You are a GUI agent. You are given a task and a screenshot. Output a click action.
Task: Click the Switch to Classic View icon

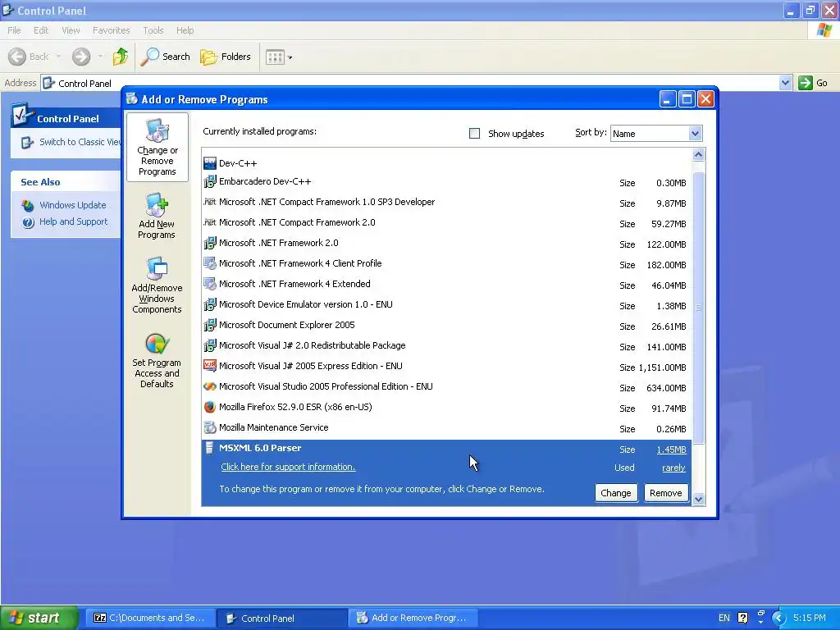[x=27, y=143]
